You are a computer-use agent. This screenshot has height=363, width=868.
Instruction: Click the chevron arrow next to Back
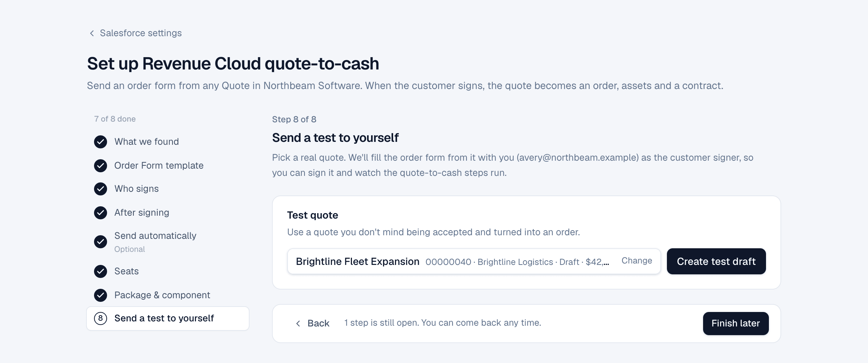[298, 324]
